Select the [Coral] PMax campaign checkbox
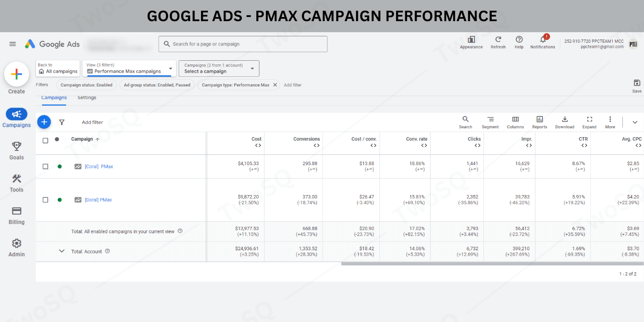This screenshot has height=322, width=644. tap(45, 167)
